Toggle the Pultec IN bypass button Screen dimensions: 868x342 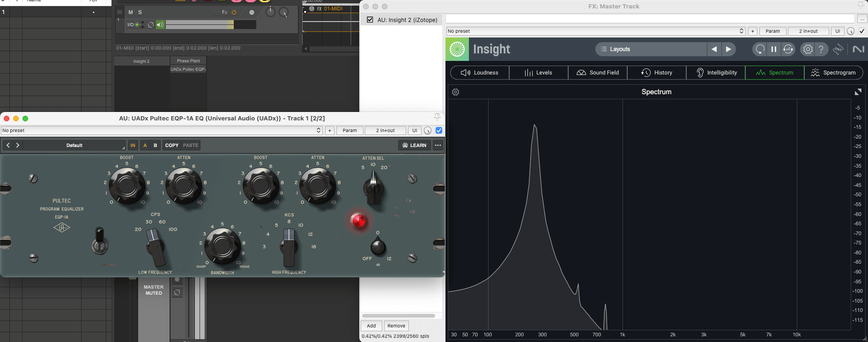click(x=133, y=145)
